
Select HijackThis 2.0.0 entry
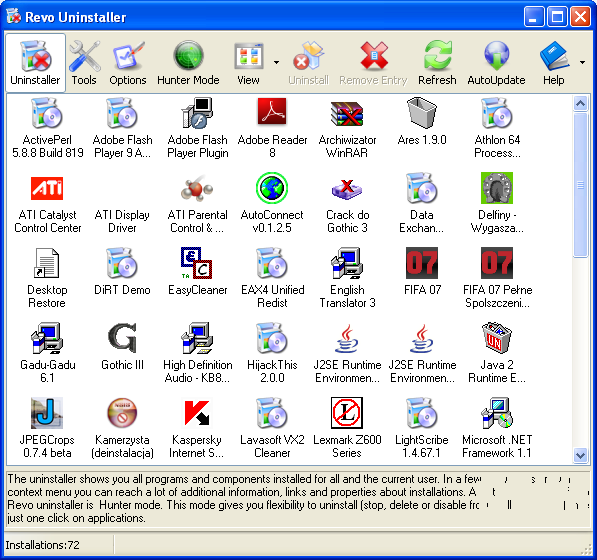pyautogui.click(x=272, y=353)
